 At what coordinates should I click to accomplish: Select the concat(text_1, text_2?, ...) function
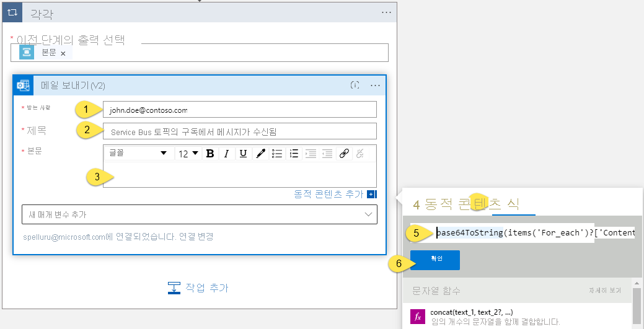[472, 312]
